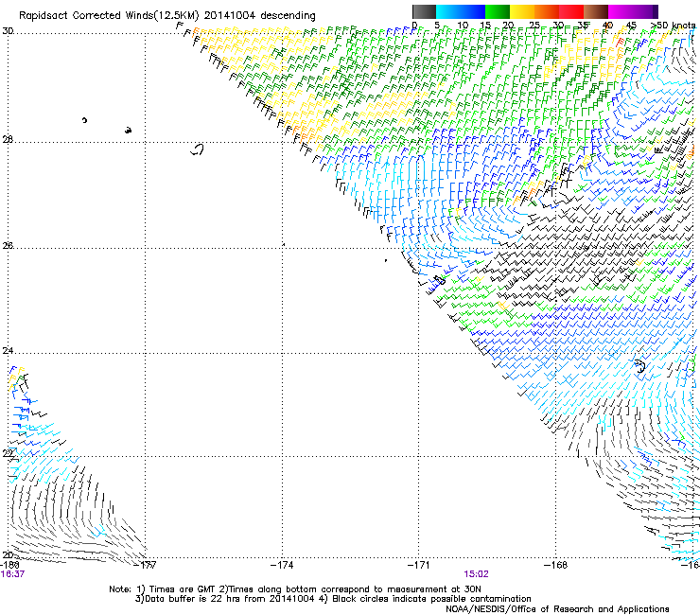Click the red 30-35 knots legend segment
Image resolution: width=700 pixels, height=615 pixels.
[x=571, y=11]
